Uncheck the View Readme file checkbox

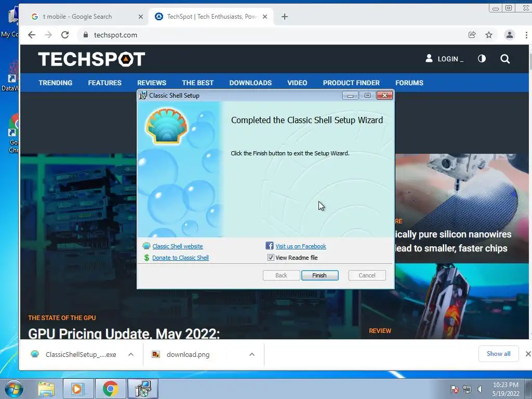[x=271, y=258]
